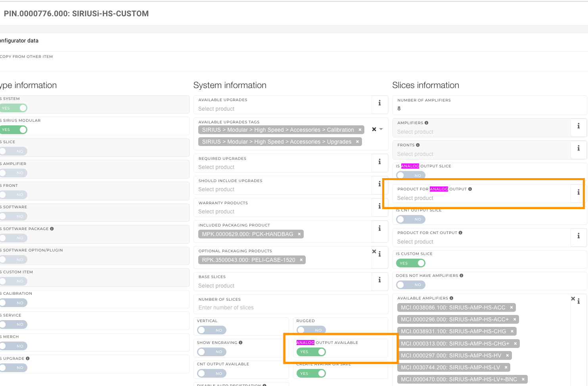
Task: Clear all Optional Packaging Products
Action: (x=374, y=252)
